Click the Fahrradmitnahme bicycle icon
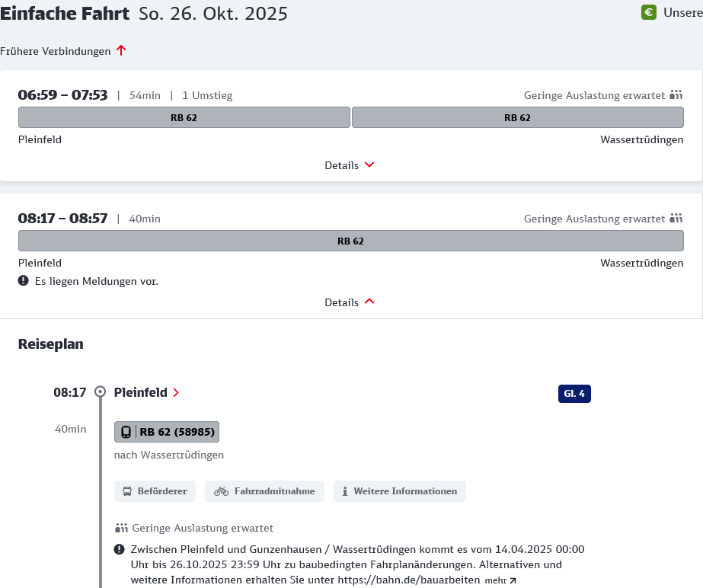 [220, 491]
